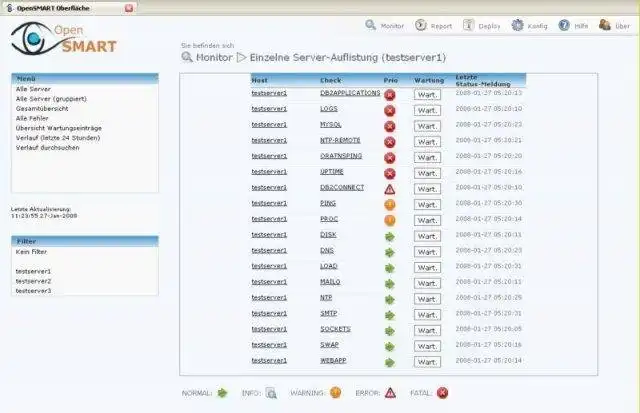Viewport: 640px width, 413px height.
Task: Sort by the Prio column header
Action: (x=391, y=80)
